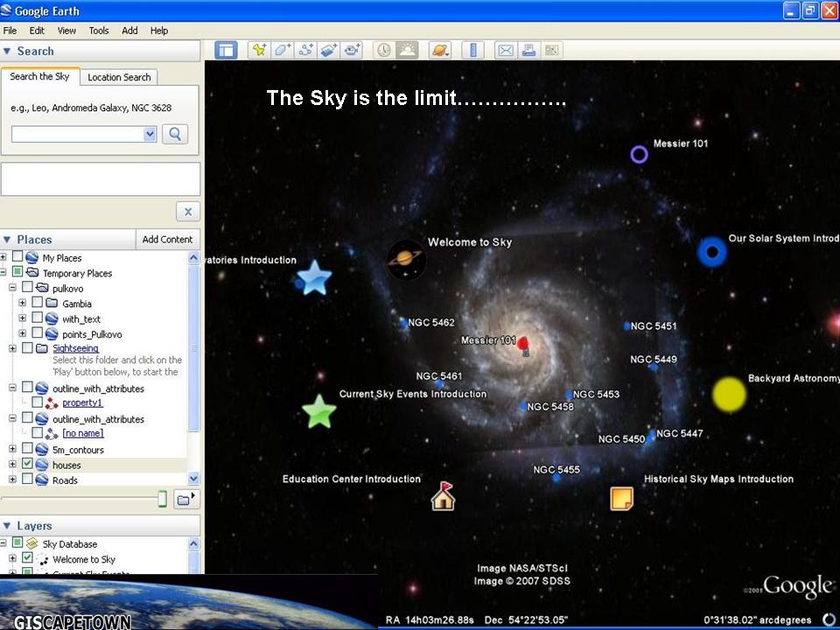This screenshot has width=840, height=630.
Task: Open the Edit menu
Action: (37, 31)
